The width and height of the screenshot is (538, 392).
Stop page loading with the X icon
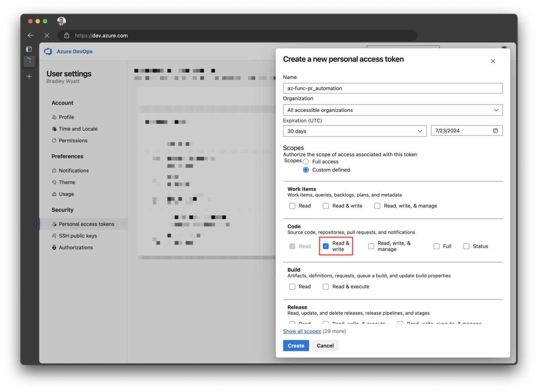47,35
